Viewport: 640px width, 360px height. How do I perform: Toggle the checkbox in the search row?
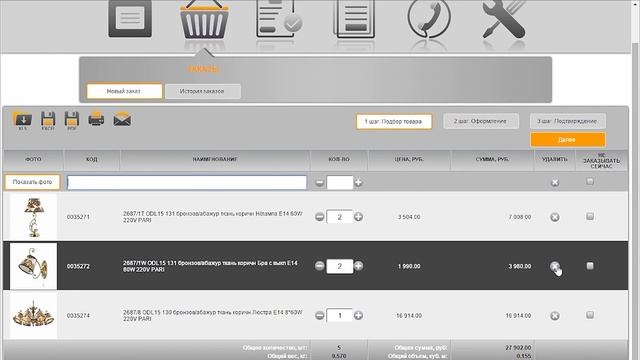click(590, 181)
